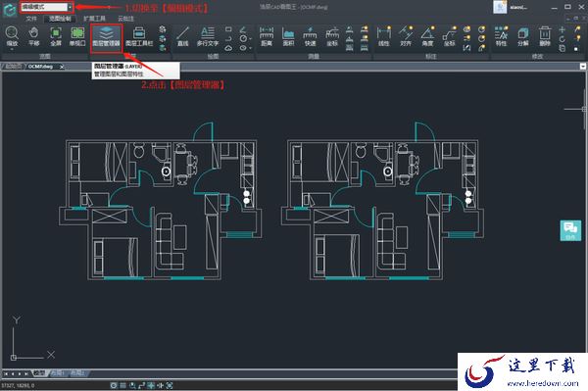Expand the arrow under the 缩放 button
The height and width of the screenshot is (391, 588).
coord(12,49)
